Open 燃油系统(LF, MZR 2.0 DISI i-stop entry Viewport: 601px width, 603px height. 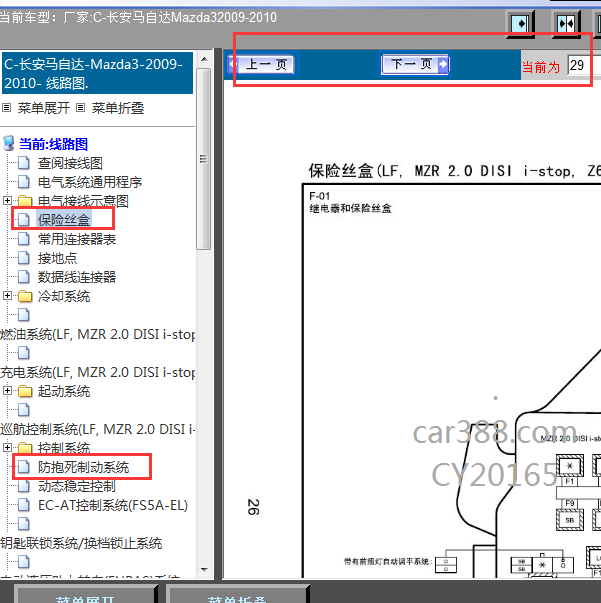tap(98, 335)
